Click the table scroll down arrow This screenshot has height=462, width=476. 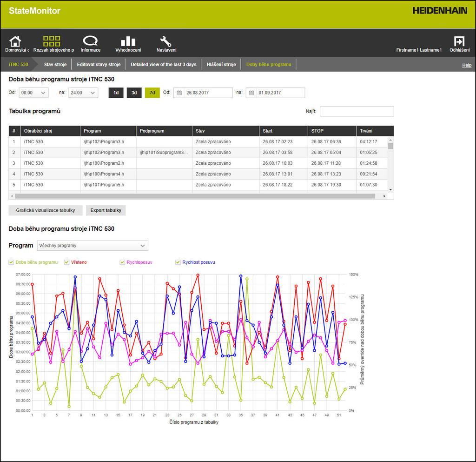coord(390,189)
